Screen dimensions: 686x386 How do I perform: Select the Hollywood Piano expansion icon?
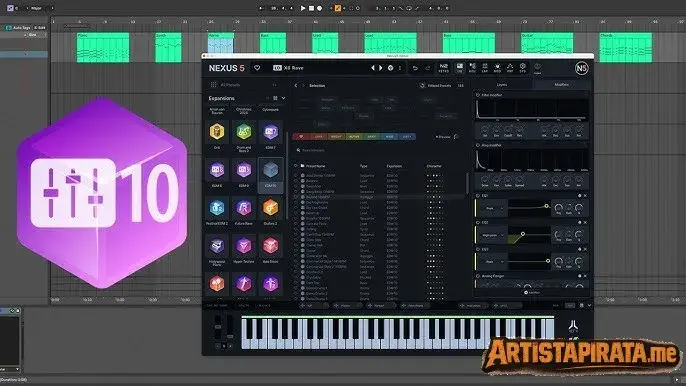pos(217,246)
